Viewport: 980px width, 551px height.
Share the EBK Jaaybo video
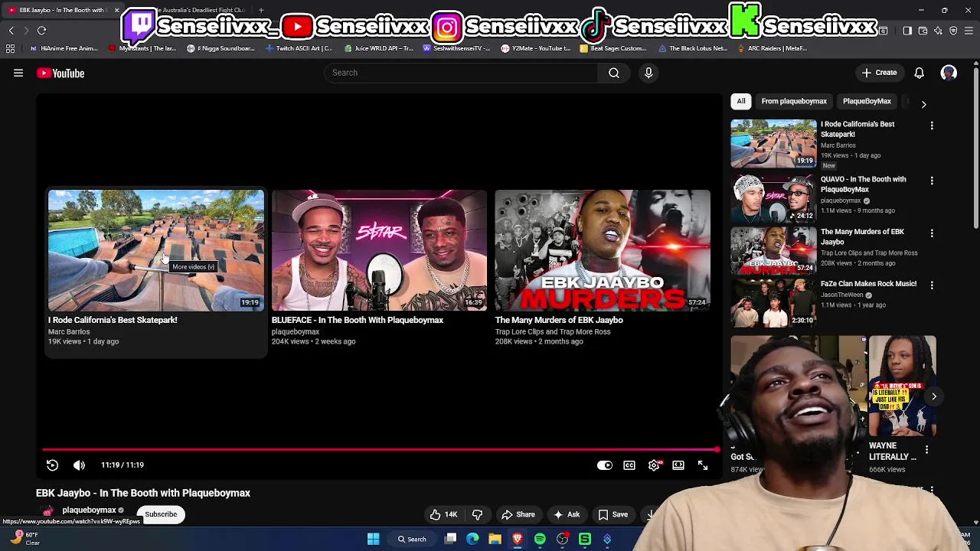[518, 514]
